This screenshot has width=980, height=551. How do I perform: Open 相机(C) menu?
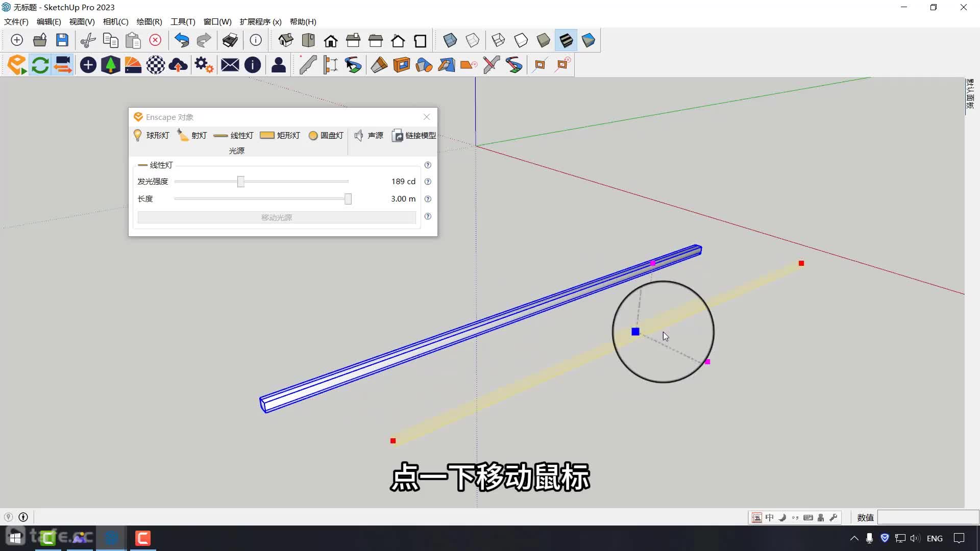115,22
